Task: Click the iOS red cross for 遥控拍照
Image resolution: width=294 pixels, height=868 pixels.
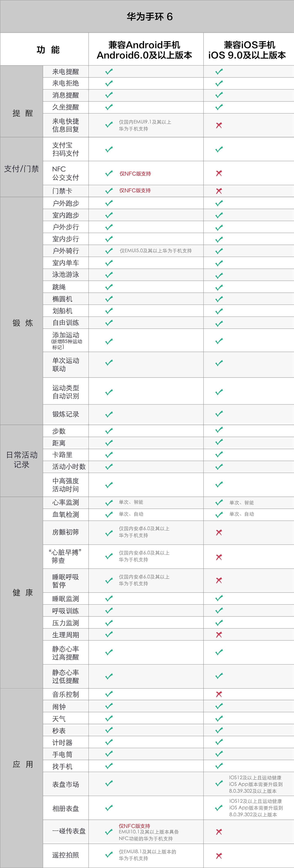Action: [x=219, y=856]
